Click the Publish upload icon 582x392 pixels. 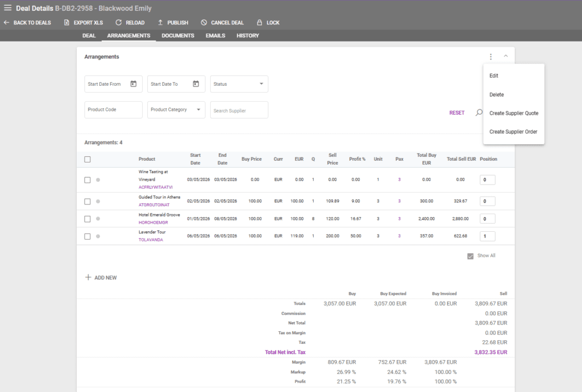[160, 23]
